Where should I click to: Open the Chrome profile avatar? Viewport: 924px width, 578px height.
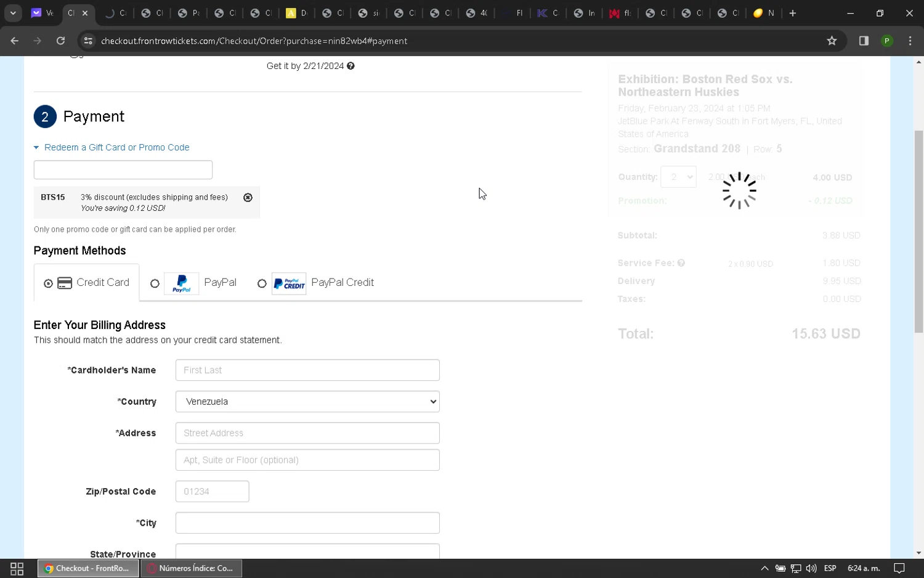pyautogui.click(x=887, y=41)
